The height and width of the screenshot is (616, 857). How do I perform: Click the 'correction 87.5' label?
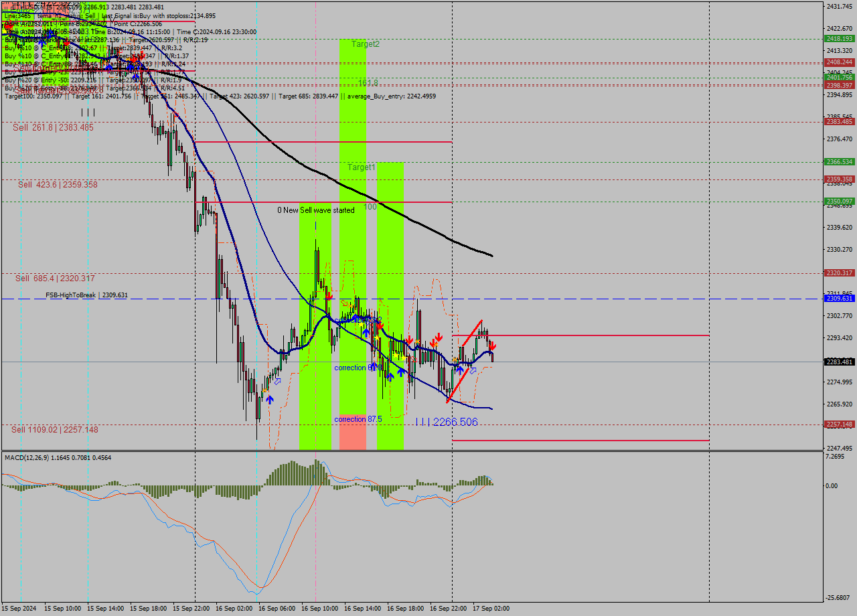[x=358, y=420]
